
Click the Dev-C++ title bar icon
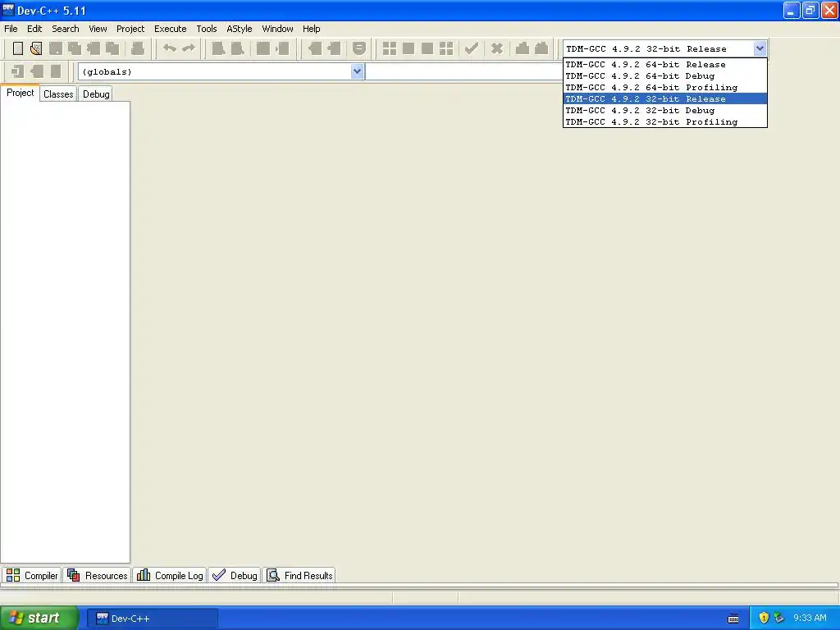click(8, 10)
